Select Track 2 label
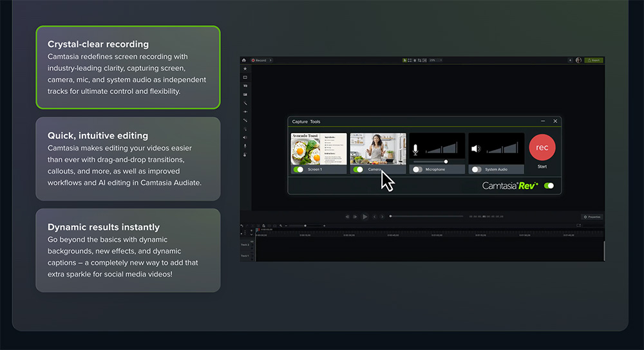644x350 pixels. pos(245,244)
